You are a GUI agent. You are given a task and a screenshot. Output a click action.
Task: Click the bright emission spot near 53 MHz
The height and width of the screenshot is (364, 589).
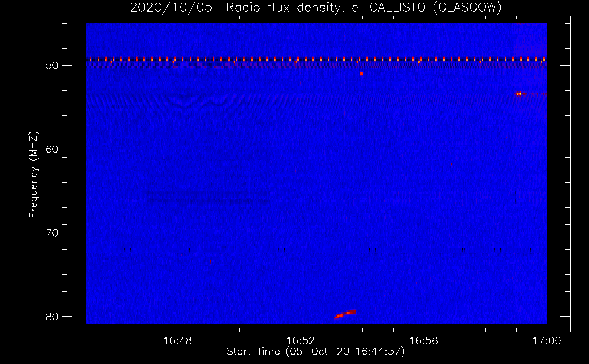point(519,94)
